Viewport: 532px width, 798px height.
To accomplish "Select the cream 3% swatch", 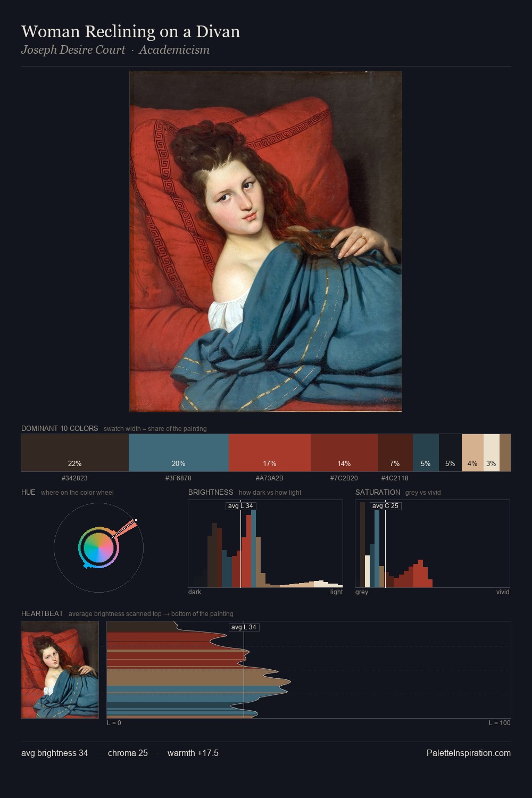I will (492, 453).
